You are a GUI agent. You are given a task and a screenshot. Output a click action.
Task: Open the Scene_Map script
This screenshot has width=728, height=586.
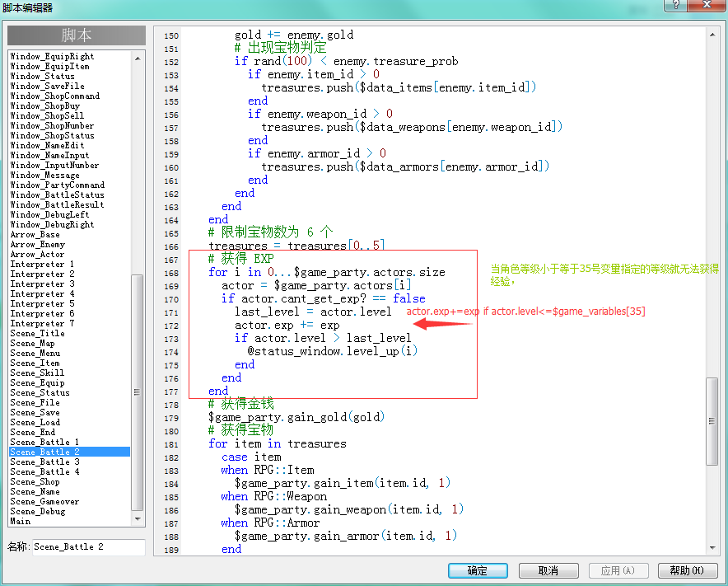click(32, 344)
